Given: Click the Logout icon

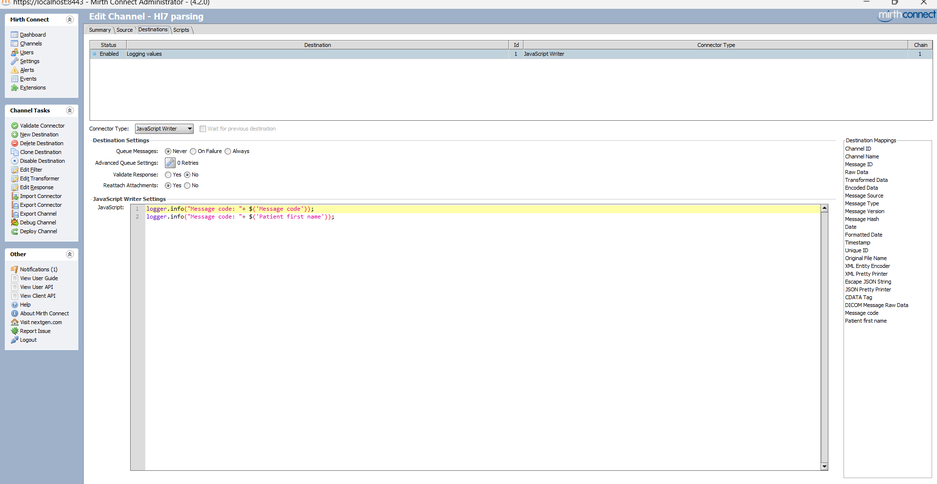Looking at the screenshot, I should pos(15,340).
